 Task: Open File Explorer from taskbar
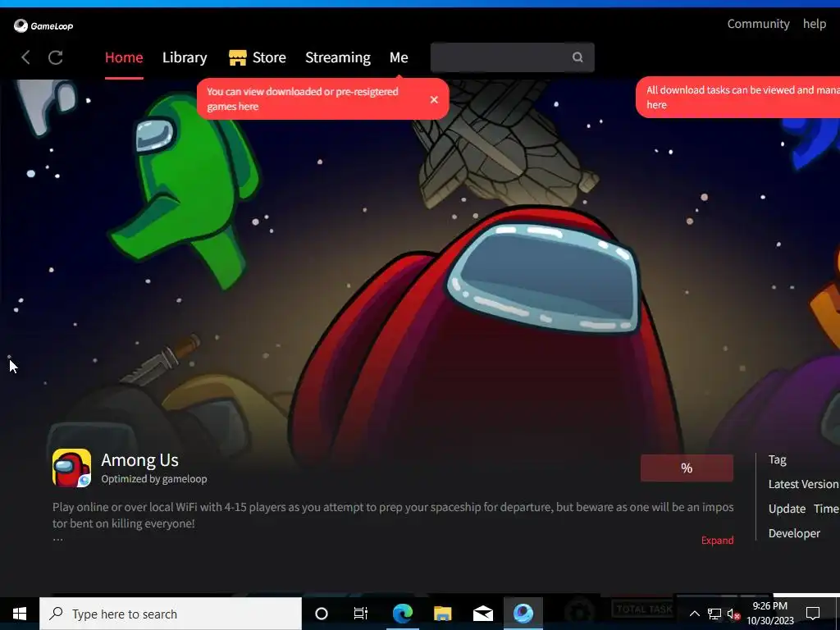click(442, 614)
